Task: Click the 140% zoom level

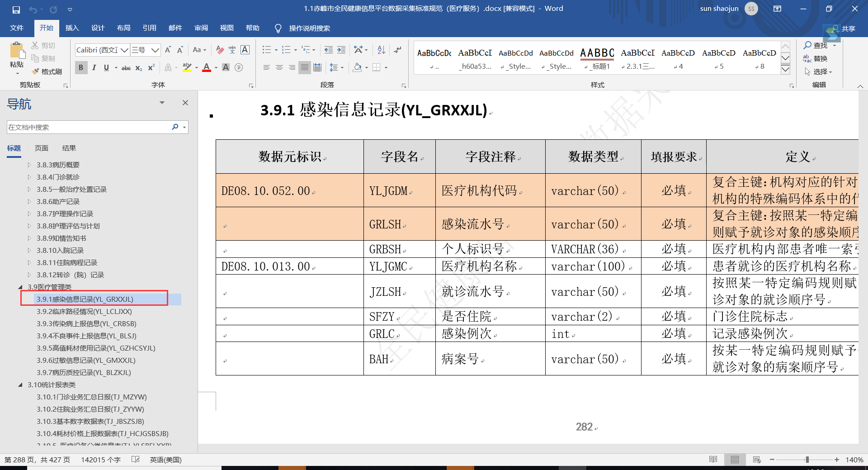Action: [x=854, y=460]
